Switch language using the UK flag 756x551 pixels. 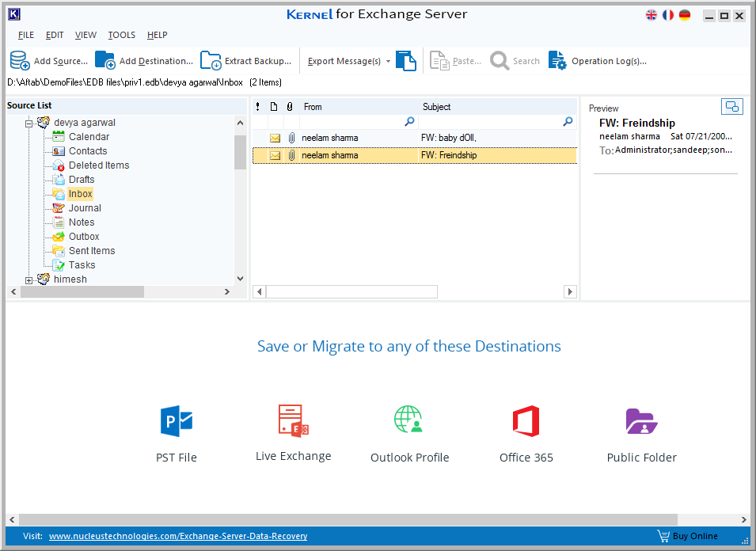pos(652,15)
